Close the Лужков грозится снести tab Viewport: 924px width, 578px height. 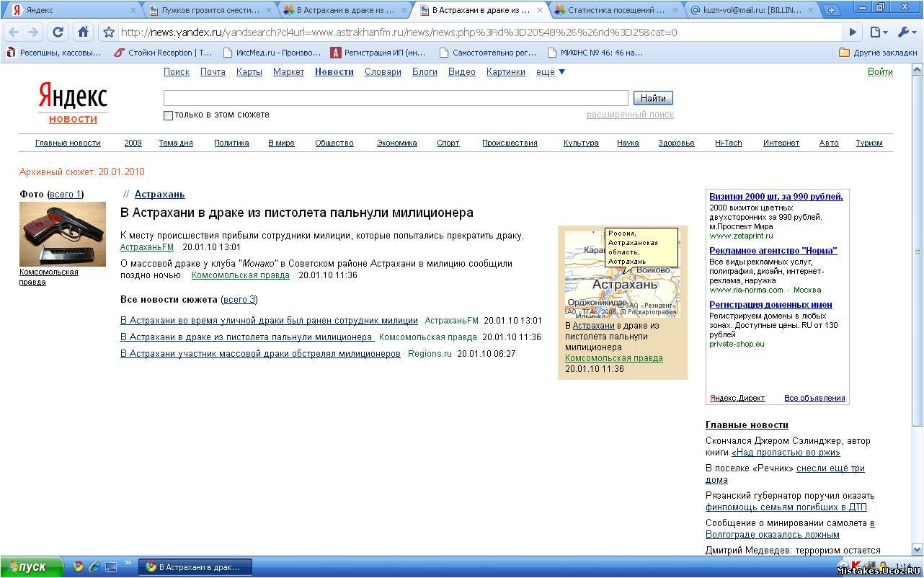coord(269,10)
